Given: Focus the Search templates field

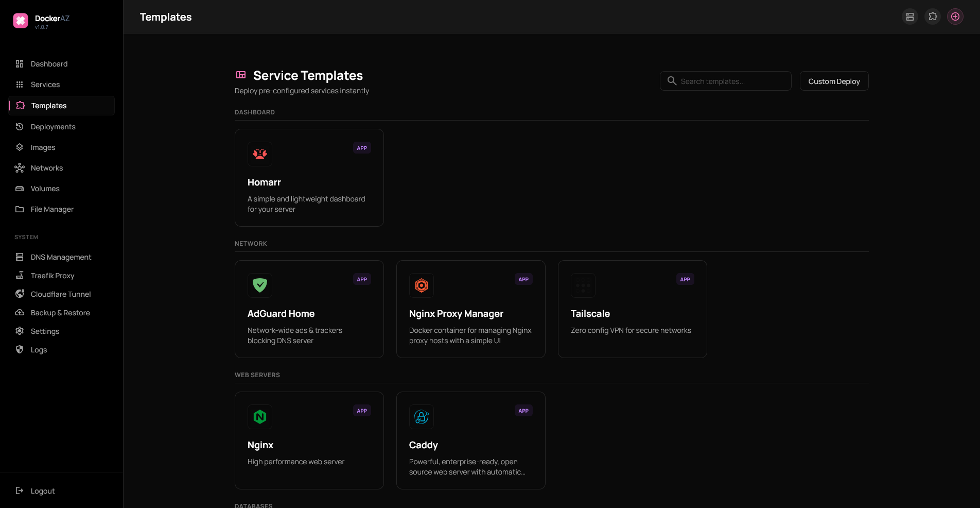Looking at the screenshot, I should pyautogui.click(x=725, y=81).
